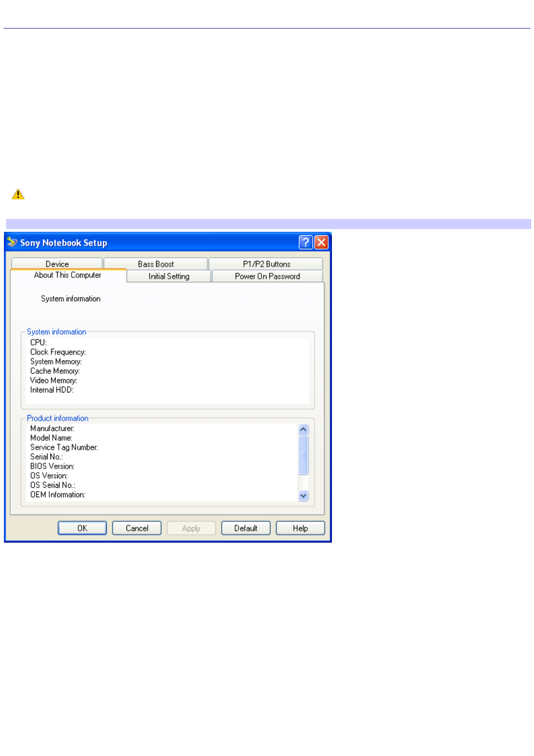
Task: Select the Video Memory: line
Action: pyautogui.click(x=54, y=380)
